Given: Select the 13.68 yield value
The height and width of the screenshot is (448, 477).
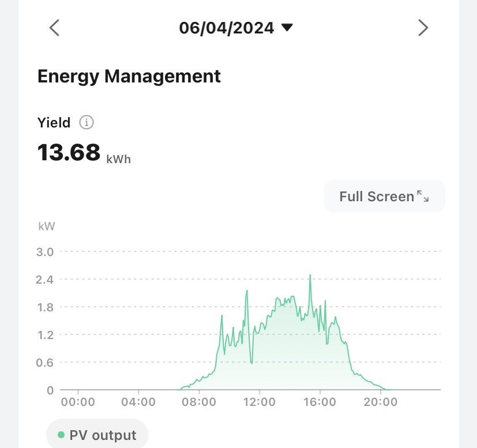Looking at the screenshot, I should coord(69,153).
